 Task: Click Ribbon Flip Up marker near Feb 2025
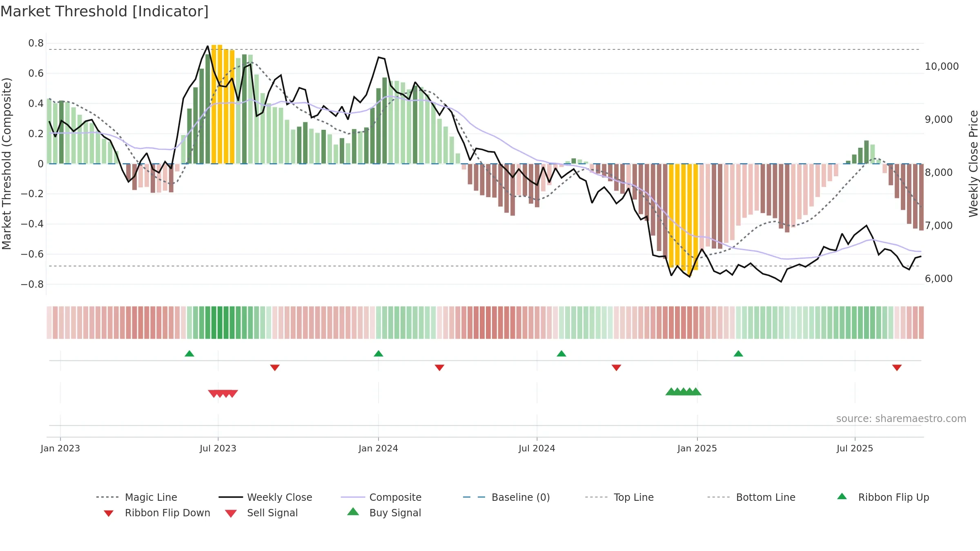[738, 353]
